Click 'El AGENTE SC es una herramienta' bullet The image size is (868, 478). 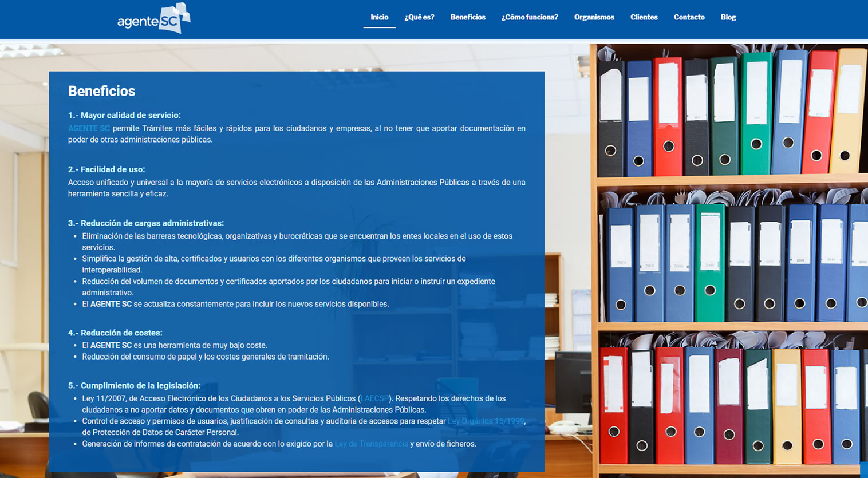click(175, 345)
